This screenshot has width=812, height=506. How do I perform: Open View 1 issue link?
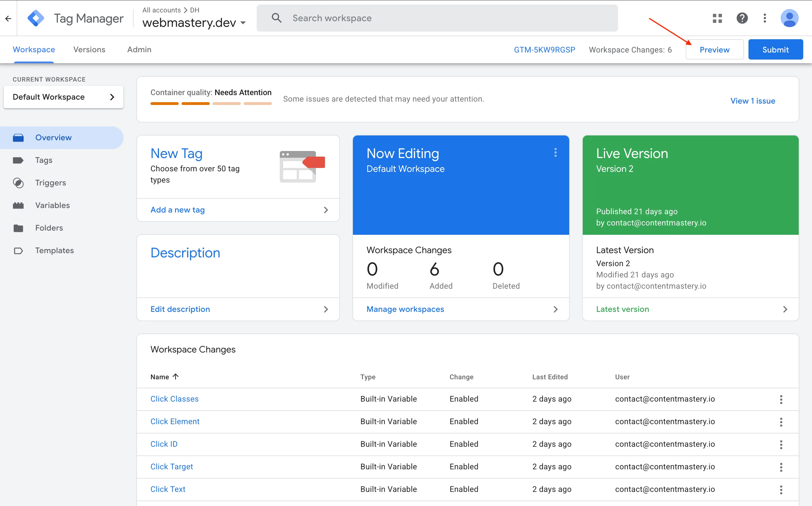[x=753, y=101]
